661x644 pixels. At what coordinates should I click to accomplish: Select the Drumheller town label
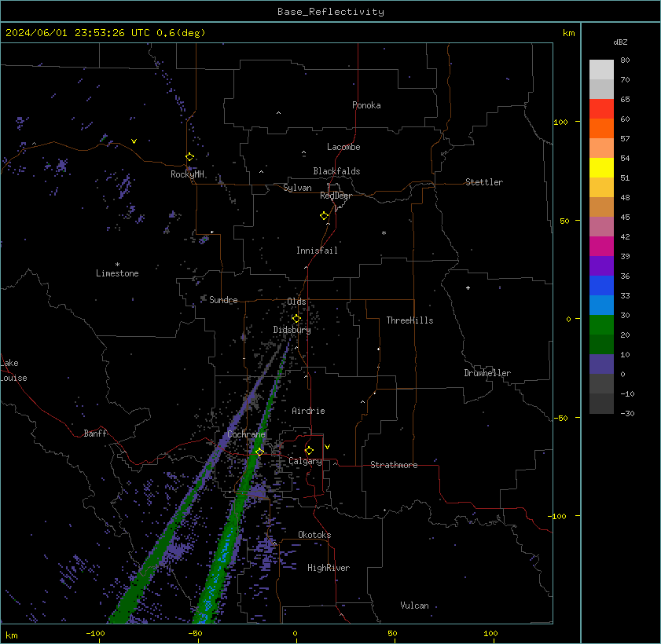click(x=487, y=373)
